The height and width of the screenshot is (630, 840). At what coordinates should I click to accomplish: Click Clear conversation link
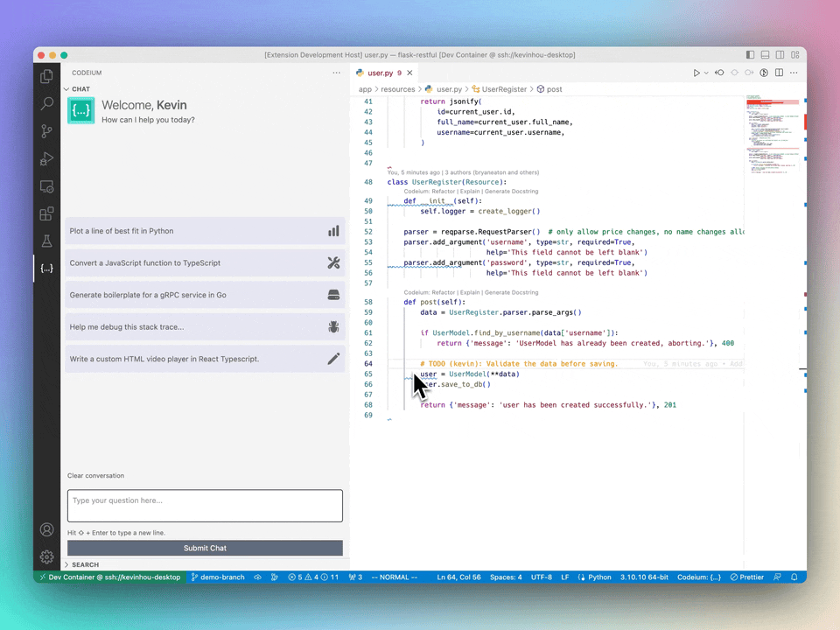pos(95,475)
